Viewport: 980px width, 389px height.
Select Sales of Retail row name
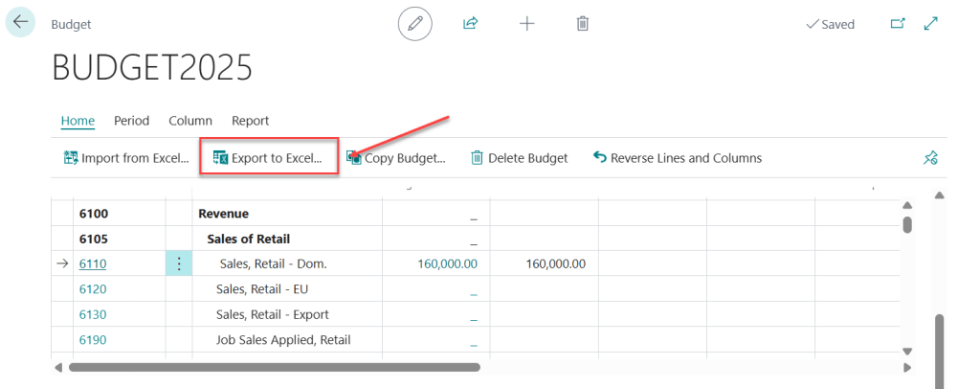coord(248,239)
